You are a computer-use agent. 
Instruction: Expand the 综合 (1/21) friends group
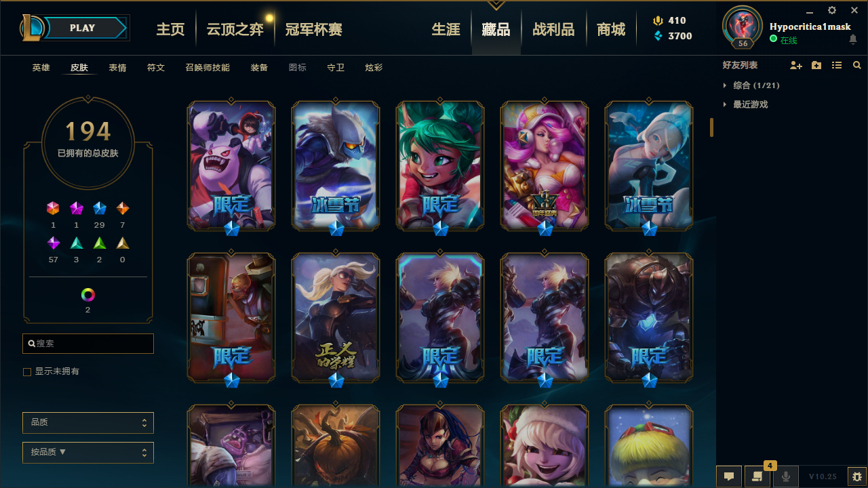(751, 85)
